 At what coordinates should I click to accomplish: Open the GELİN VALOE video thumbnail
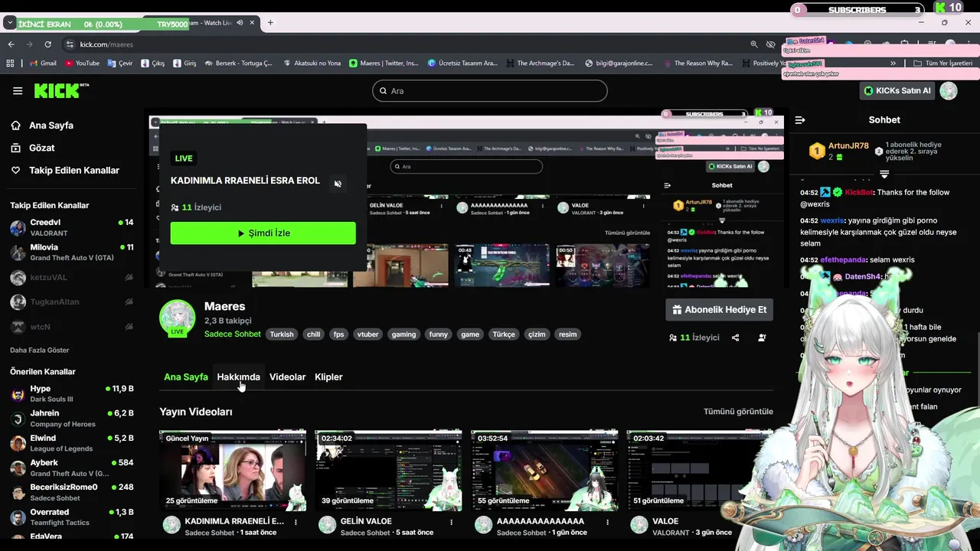[x=388, y=471]
